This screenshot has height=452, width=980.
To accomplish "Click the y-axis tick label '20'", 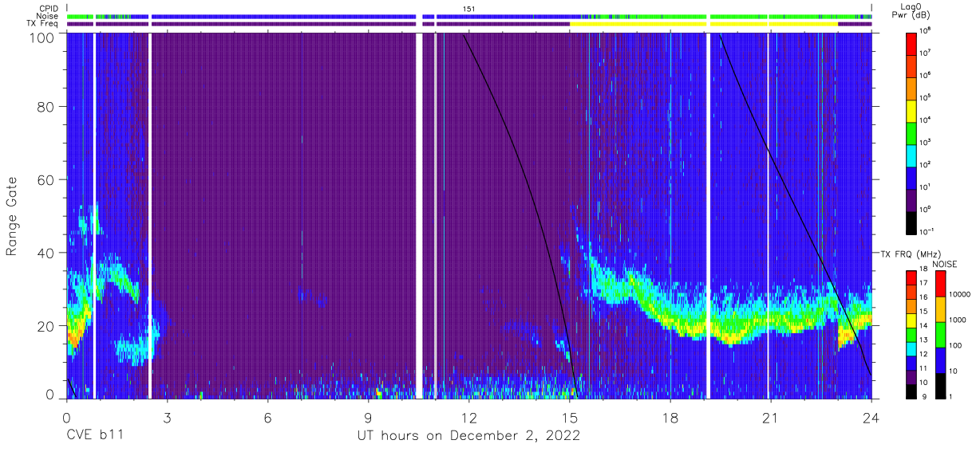I will (46, 326).
